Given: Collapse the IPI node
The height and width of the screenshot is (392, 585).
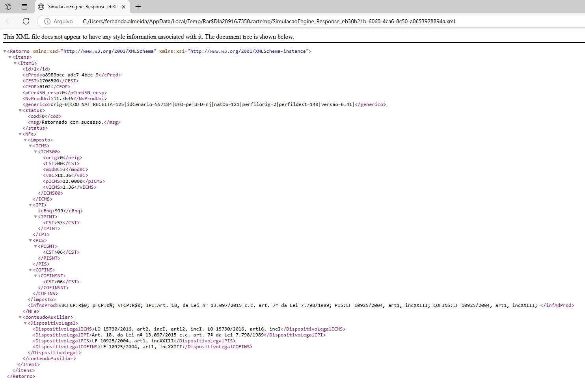Looking at the screenshot, I should (x=30, y=205).
